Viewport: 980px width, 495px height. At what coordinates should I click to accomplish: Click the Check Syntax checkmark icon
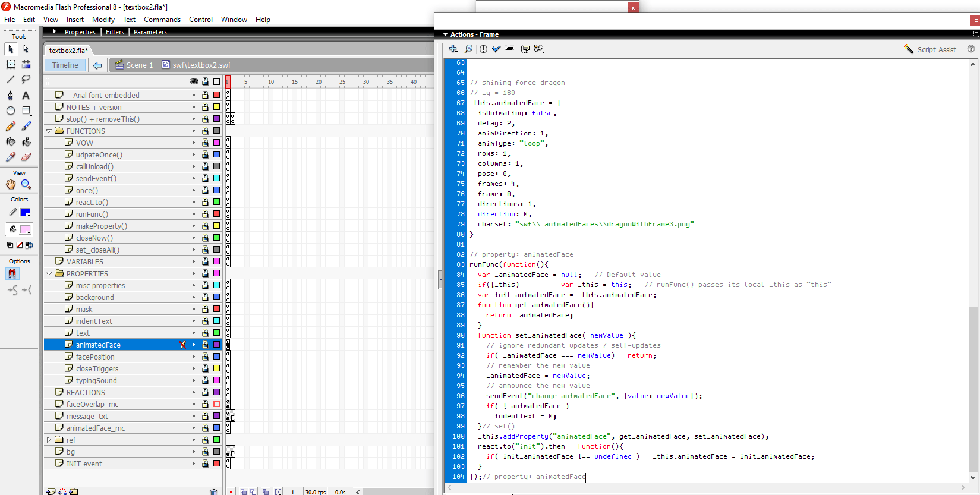tap(496, 49)
